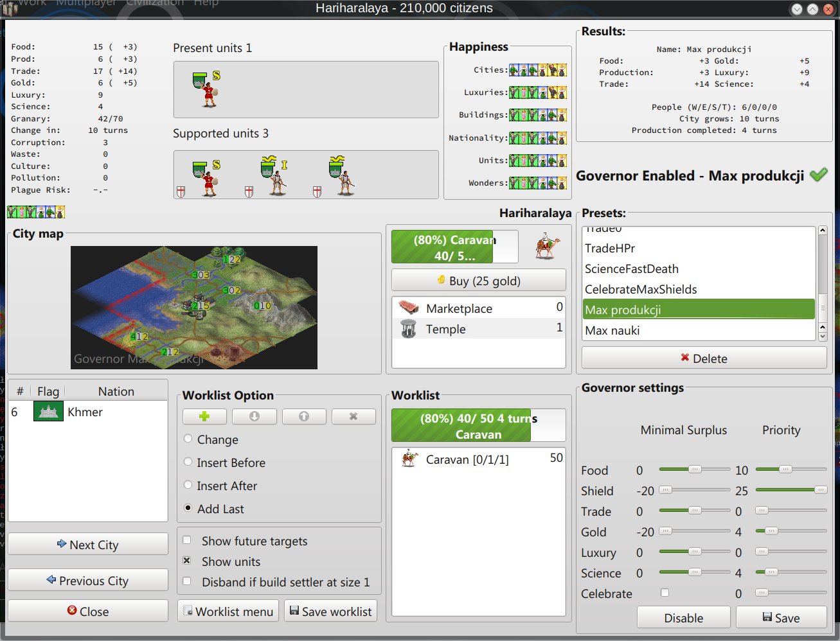
Task: Adjust the Celebrate priority slider
Action: click(x=791, y=593)
